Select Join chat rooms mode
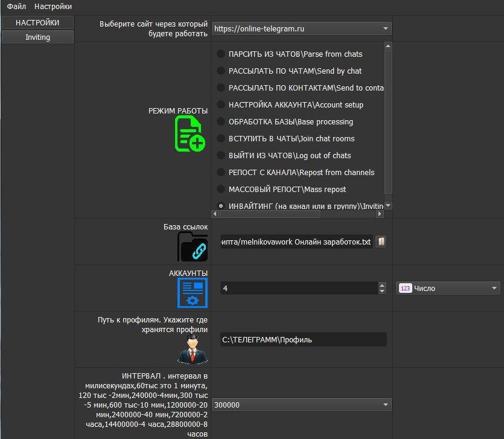Screen dimensions: 504x439 click(x=221, y=138)
